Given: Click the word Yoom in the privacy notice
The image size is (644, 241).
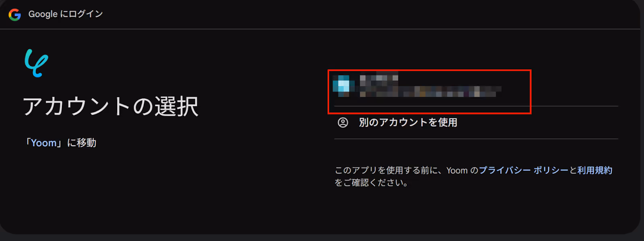Looking at the screenshot, I should point(457,170).
